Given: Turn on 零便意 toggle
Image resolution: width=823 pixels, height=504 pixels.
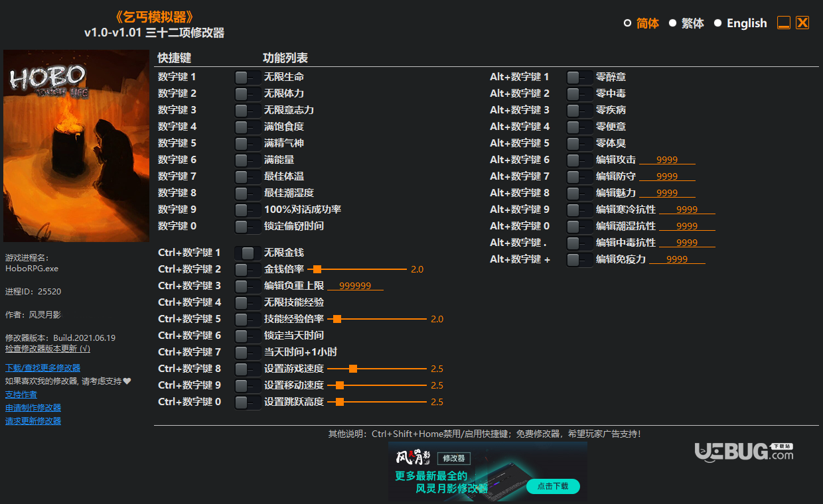Looking at the screenshot, I should click(580, 127).
